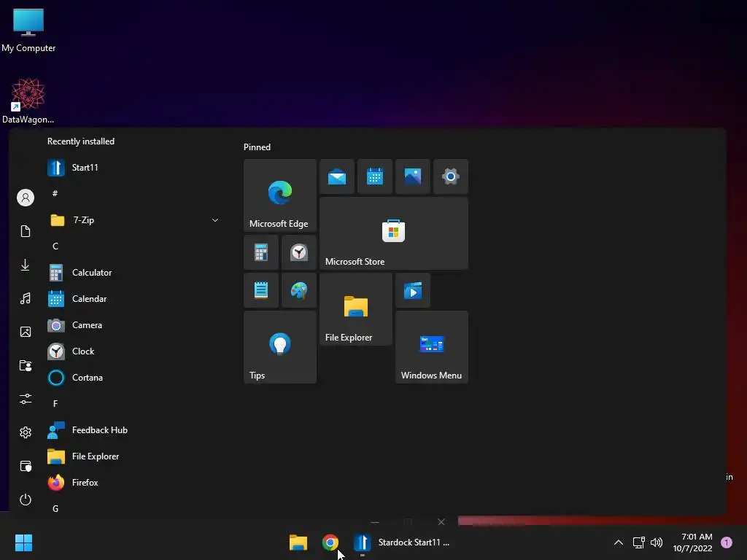Image resolution: width=747 pixels, height=560 pixels.
Task: Open Clock from the app list
Action: pos(133,351)
